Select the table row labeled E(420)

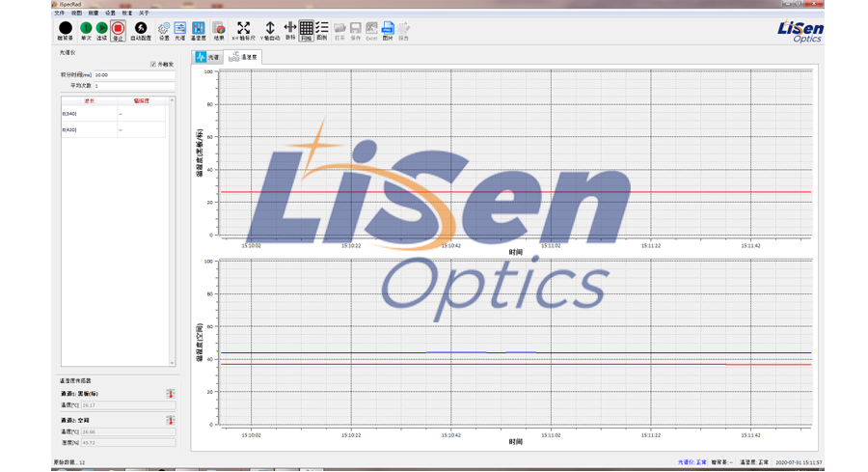pyautogui.click(x=114, y=129)
